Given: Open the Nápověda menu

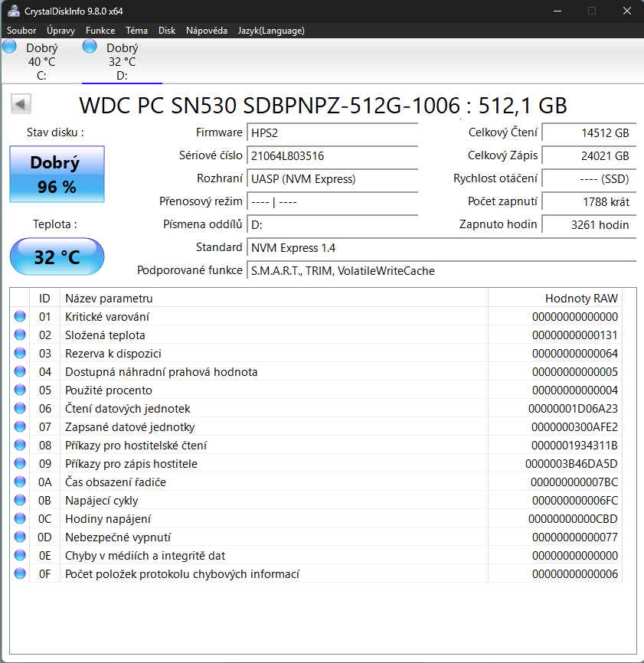Looking at the screenshot, I should pos(207,31).
